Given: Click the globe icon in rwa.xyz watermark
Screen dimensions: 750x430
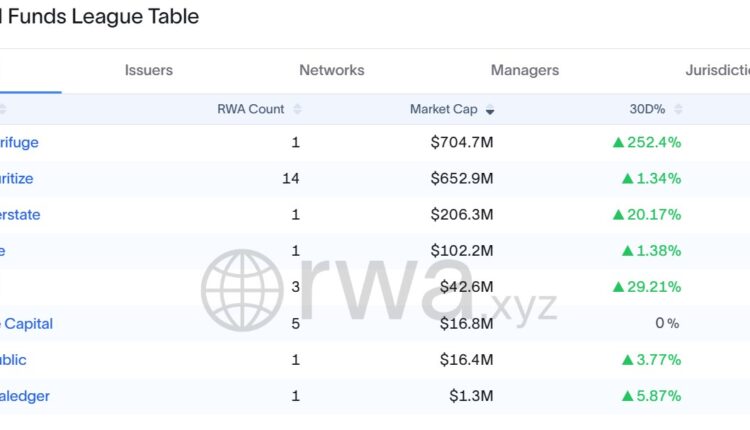Looking at the screenshot, I should click(x=242, y=290).
